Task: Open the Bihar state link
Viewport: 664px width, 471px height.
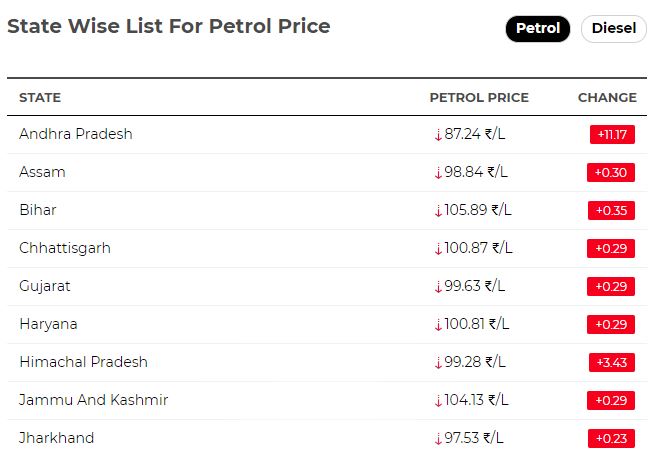Action: coord(38,210)
